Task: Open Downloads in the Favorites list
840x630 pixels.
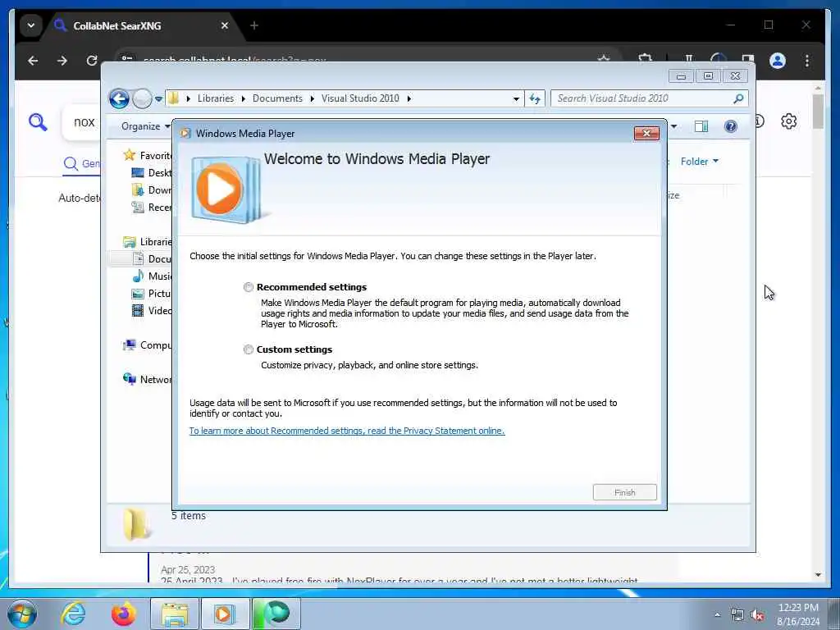Action: tap(152, 189)
